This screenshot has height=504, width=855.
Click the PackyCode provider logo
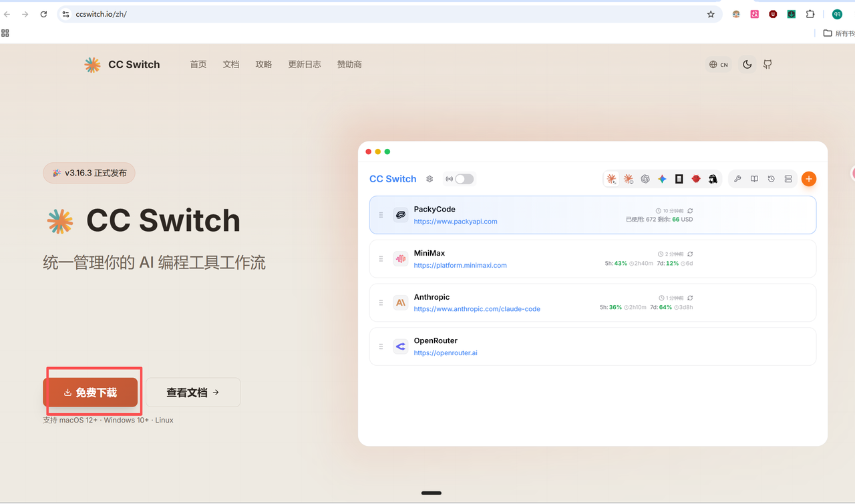coord(400,215)
